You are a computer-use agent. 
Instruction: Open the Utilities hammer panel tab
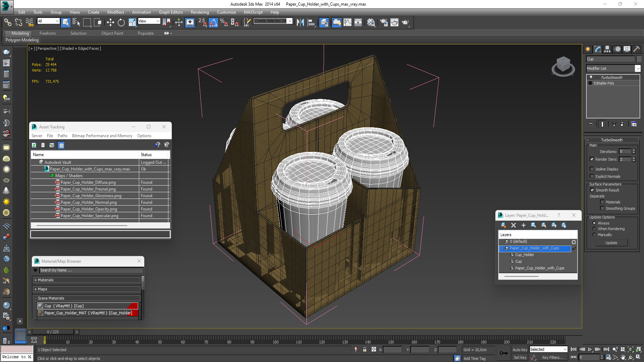click(x=636, y=49)
